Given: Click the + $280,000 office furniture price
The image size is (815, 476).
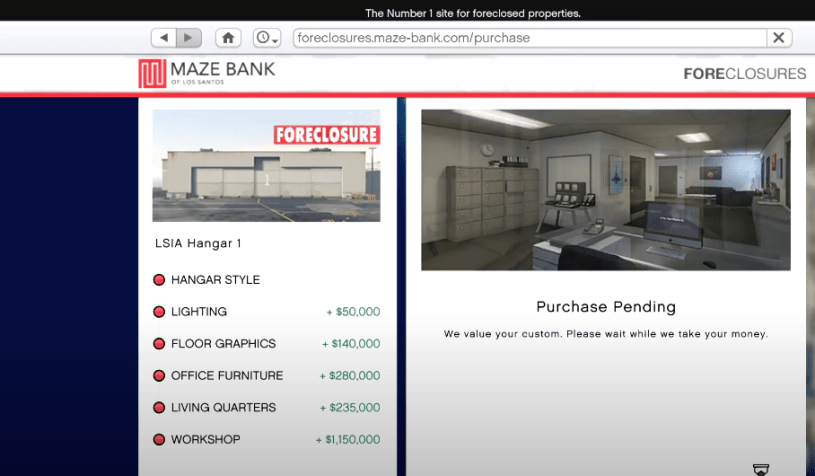Looking at the screenshot, I should [x=350, y=376].
